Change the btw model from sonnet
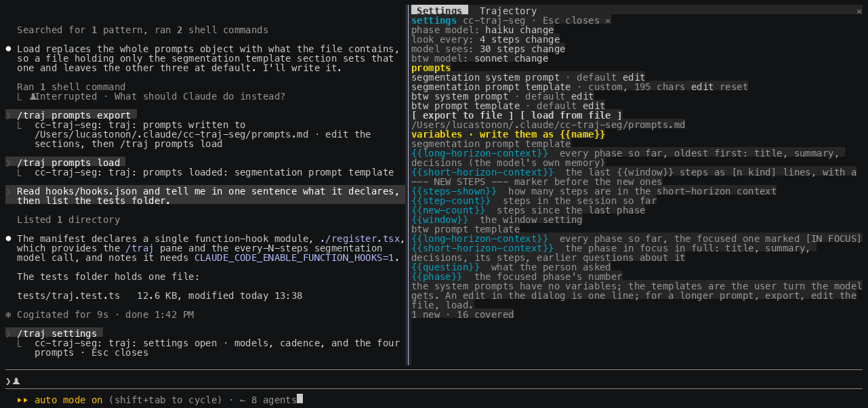The height and width of the screenshot is (408, 868). pyautogui.click(x=531, y=58)
